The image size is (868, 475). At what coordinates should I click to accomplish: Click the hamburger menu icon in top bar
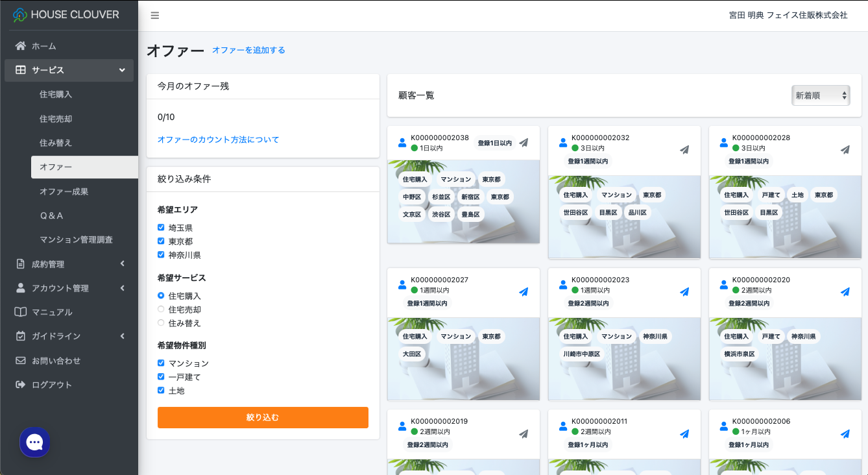click(x=155, y=16)
